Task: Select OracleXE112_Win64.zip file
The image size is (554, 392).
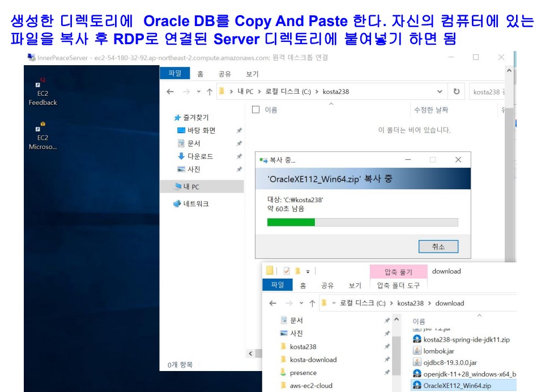Action: [x=463, y=386]
